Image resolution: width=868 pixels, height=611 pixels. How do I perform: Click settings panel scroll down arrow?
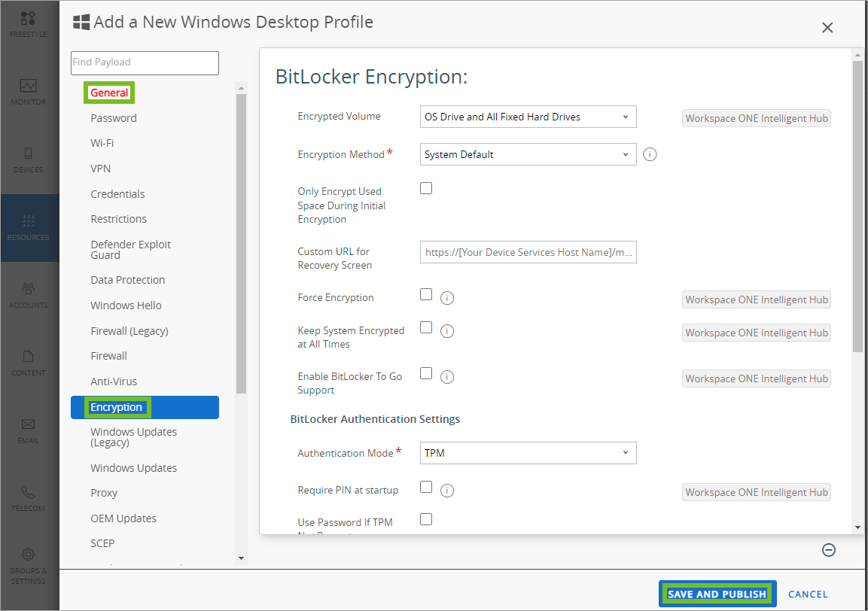[857, 527]
